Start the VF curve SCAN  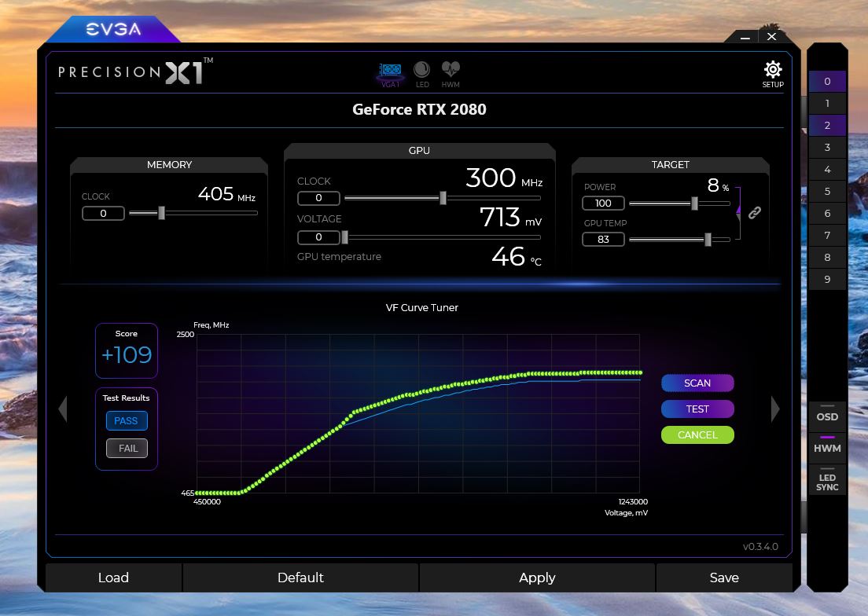coord(697,383)
